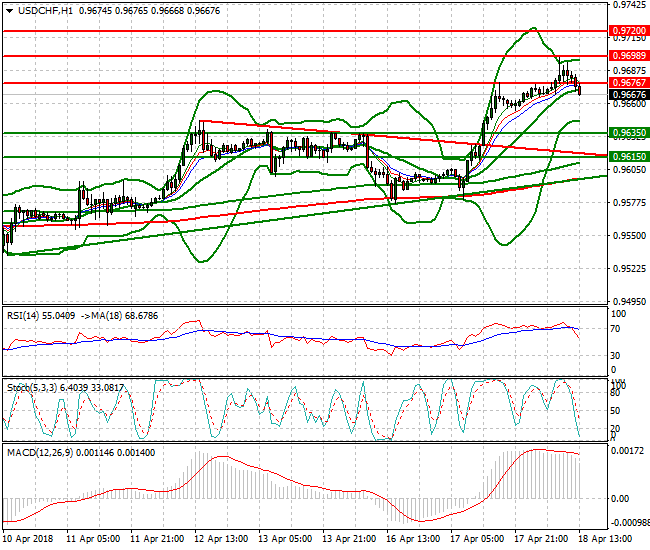Screen dimensions: 650x550
Task: Select the 0.96350 green price label
Action: [x=629, y=133]
